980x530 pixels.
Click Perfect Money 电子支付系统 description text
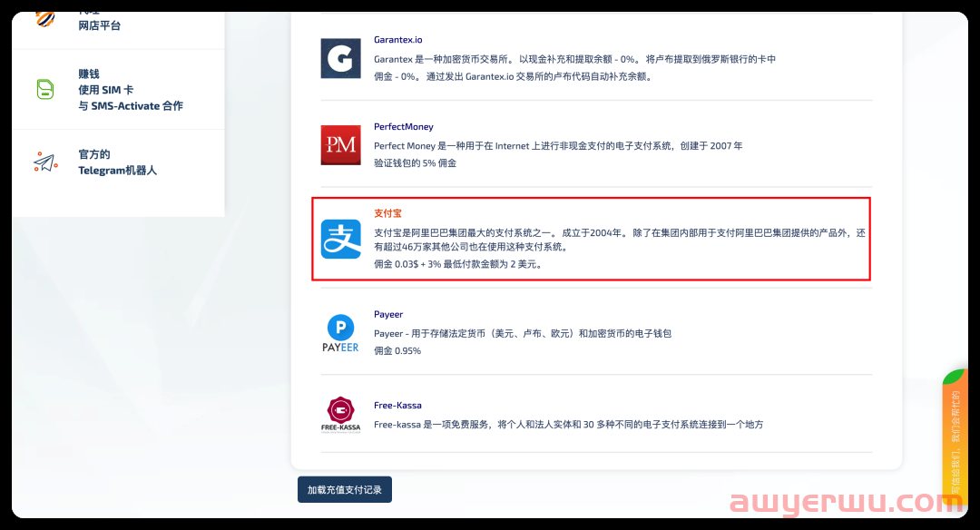pos(558,145)
